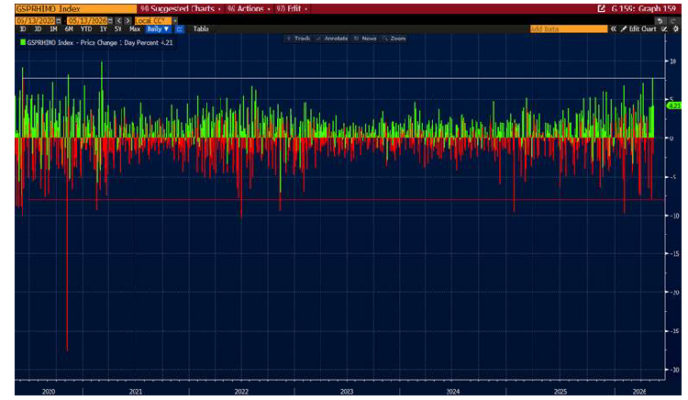Viewport: 688px width, 400px height.
Task: Open the Suggested Charts dropdown
Action: [181, 9]
